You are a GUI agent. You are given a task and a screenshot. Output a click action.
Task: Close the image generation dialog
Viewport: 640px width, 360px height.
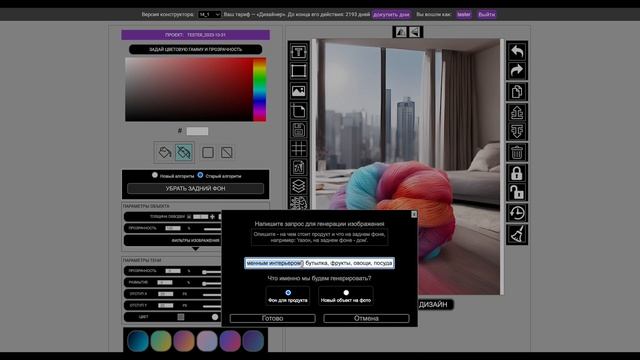click(414, 214)
